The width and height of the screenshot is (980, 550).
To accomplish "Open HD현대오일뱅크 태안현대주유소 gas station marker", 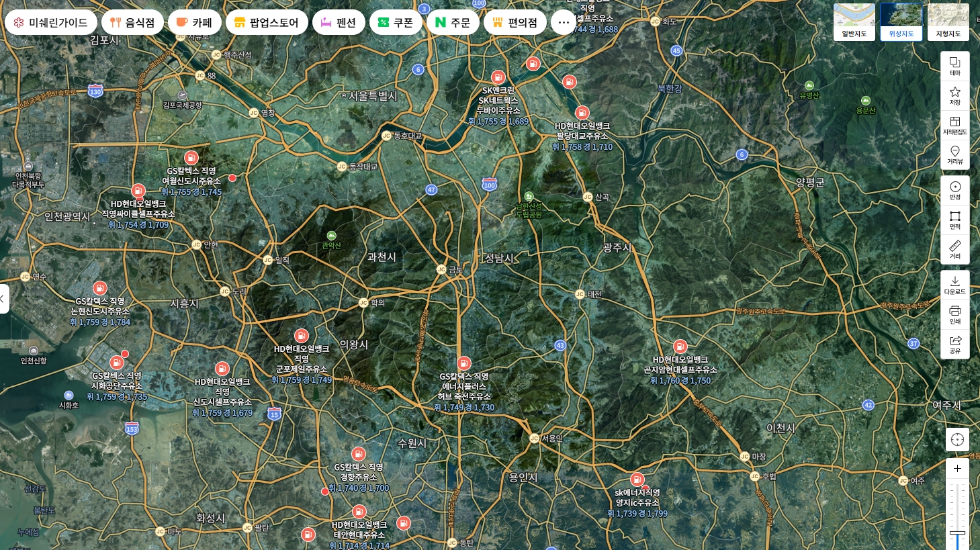I will 359,512.
